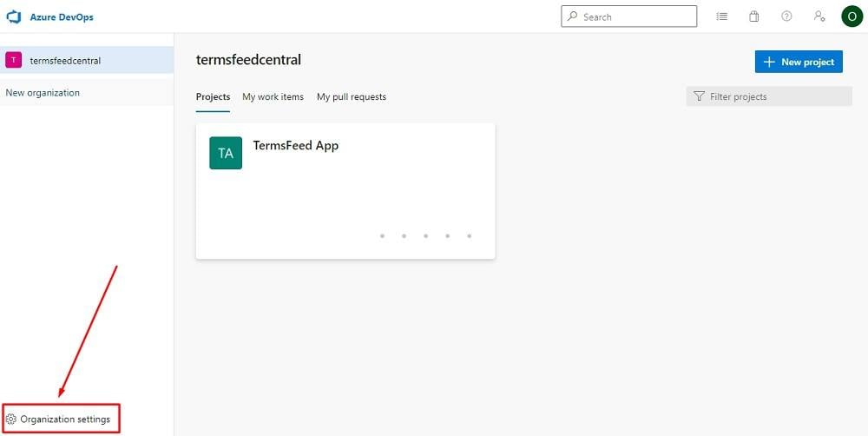Open the User settings icon
Image resolution: width=868 pixels, height=436 pixels.
[819, 17]
